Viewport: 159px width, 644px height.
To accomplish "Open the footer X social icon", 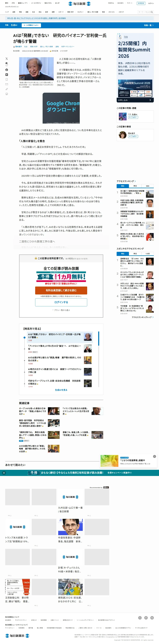I will pos(140,618).
